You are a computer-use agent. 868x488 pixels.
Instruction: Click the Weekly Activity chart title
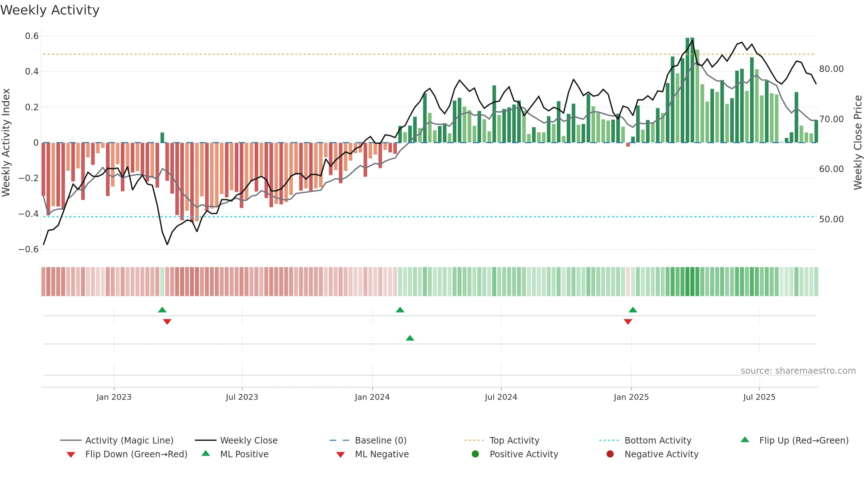(x=50, y=10)
